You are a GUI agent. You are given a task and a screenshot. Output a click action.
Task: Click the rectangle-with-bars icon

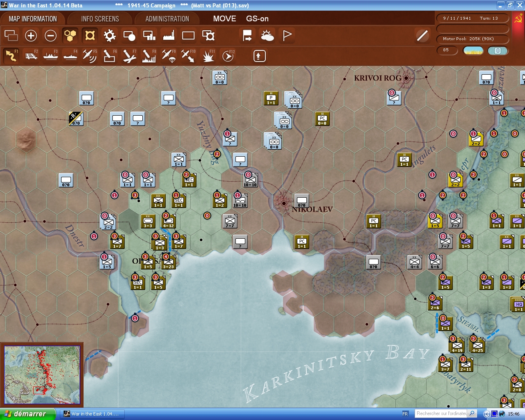click(149, 36)
